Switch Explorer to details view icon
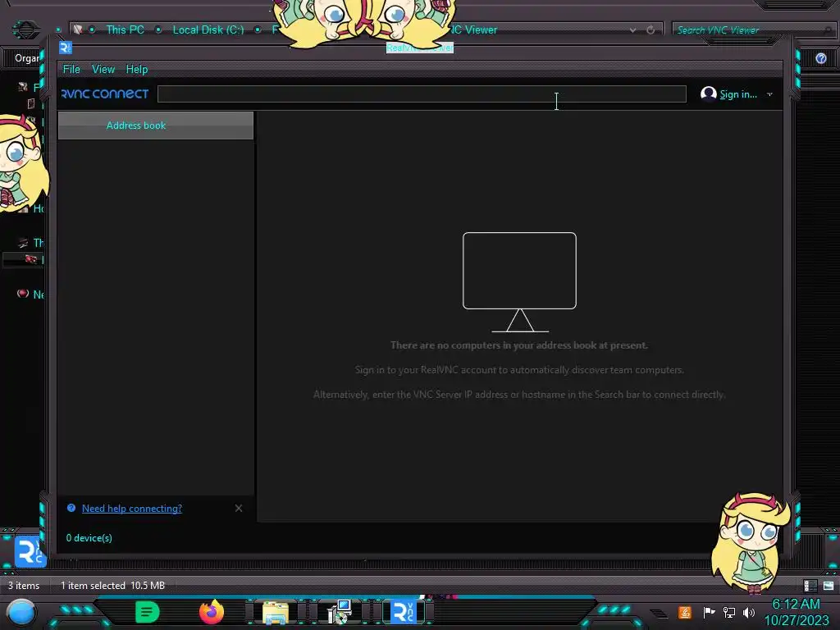 [x=810, y=586]
